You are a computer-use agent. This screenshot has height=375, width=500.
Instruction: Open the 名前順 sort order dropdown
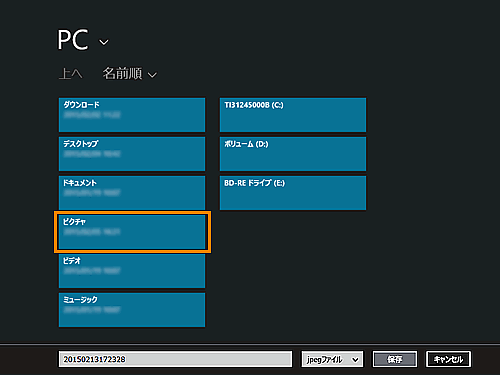(x=129, y=74)
